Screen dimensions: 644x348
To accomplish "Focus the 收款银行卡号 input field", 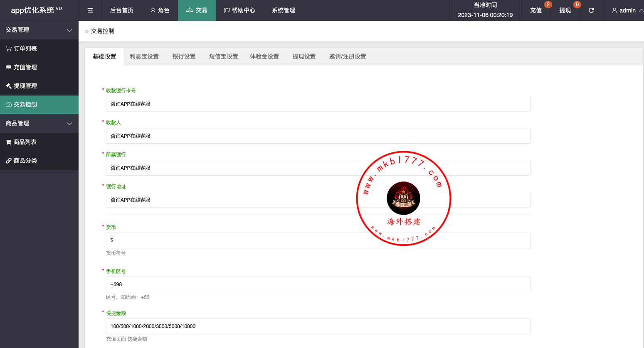I will click(x=318, y=104).
